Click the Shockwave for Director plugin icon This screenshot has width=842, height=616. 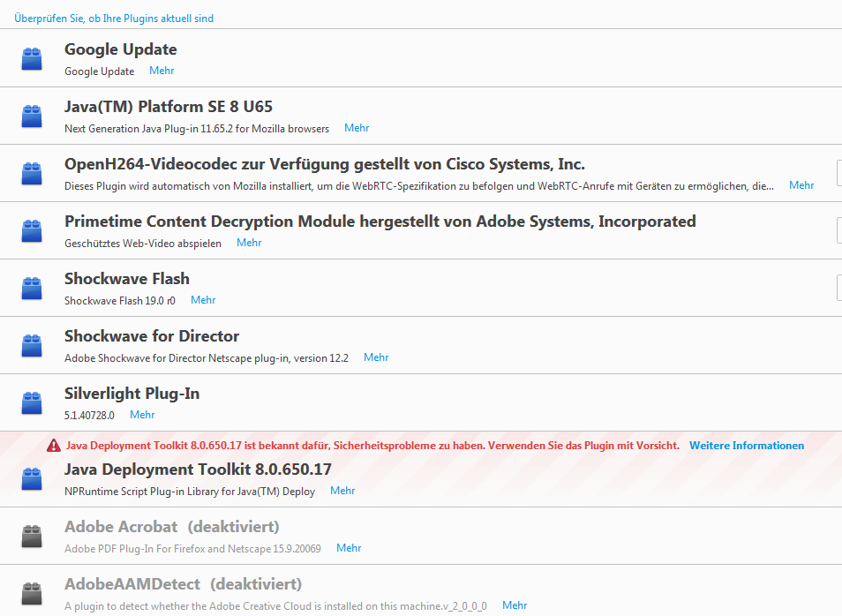click(32, 346)
